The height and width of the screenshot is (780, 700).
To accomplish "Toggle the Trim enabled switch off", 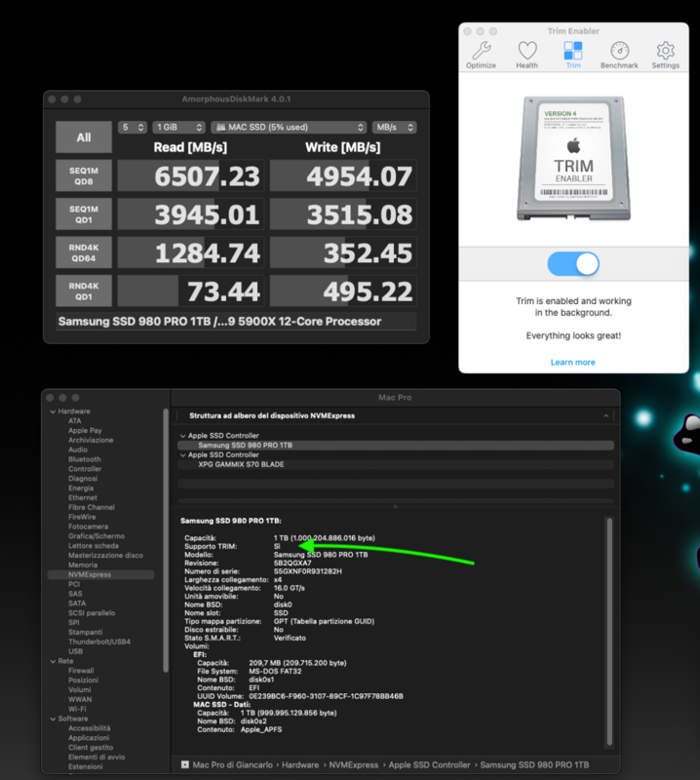I will click(573, 263).
